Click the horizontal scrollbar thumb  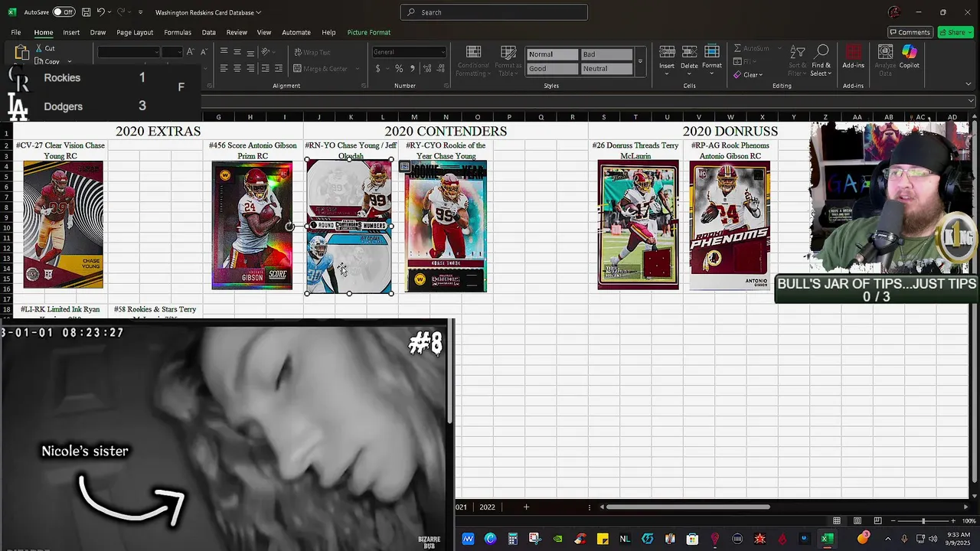689,507
